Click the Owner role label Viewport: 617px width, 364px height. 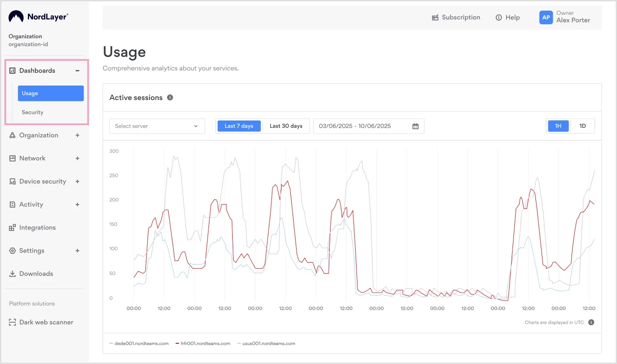[565, 13]
